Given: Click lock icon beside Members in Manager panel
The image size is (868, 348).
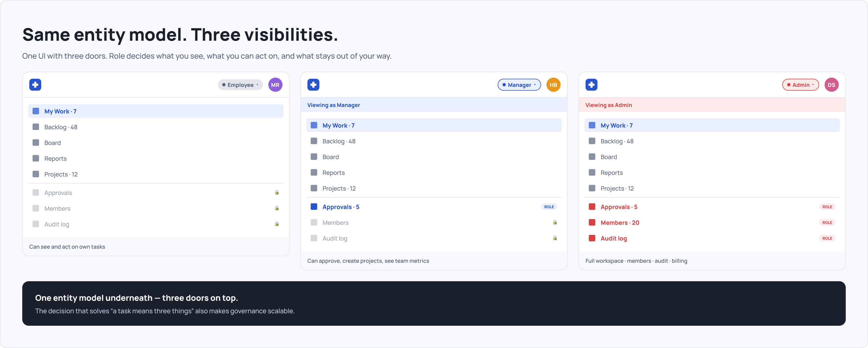Looking at the screenshot, I should 555,223.
